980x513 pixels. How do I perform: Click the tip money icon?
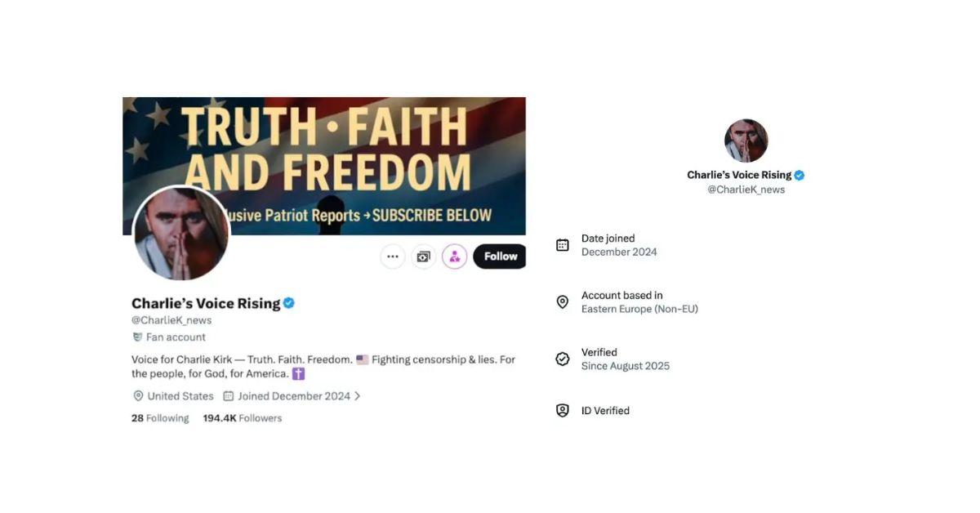click(x=422, y=256)
